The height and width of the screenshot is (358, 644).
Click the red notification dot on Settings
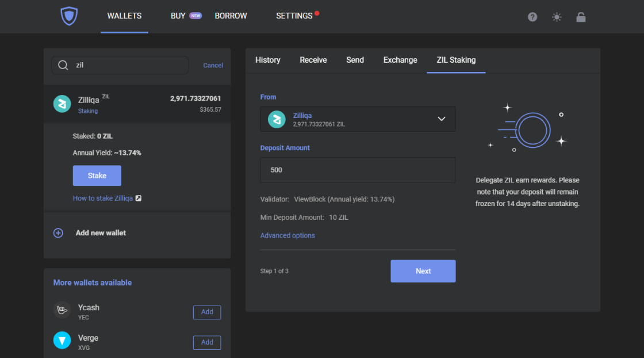point(317,13)
